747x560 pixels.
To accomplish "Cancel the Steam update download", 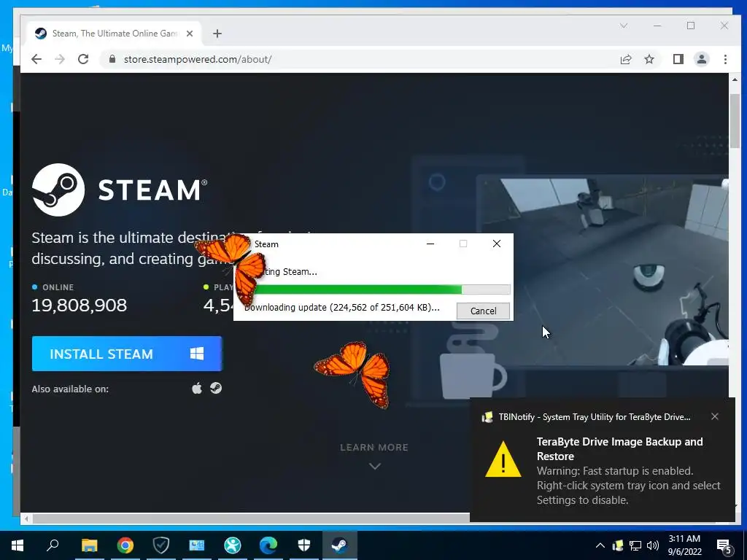I will 483,311.
